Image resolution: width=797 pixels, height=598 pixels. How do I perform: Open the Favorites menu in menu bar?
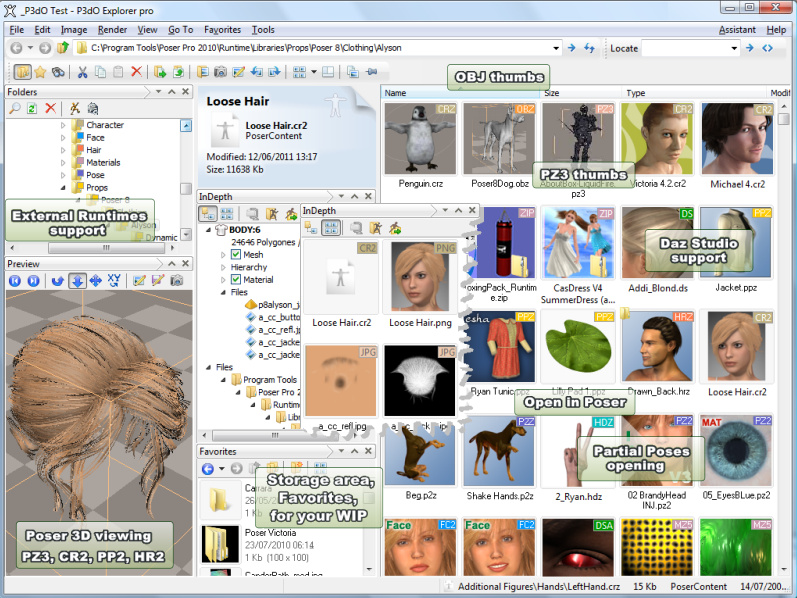click(x=222, y=30)
